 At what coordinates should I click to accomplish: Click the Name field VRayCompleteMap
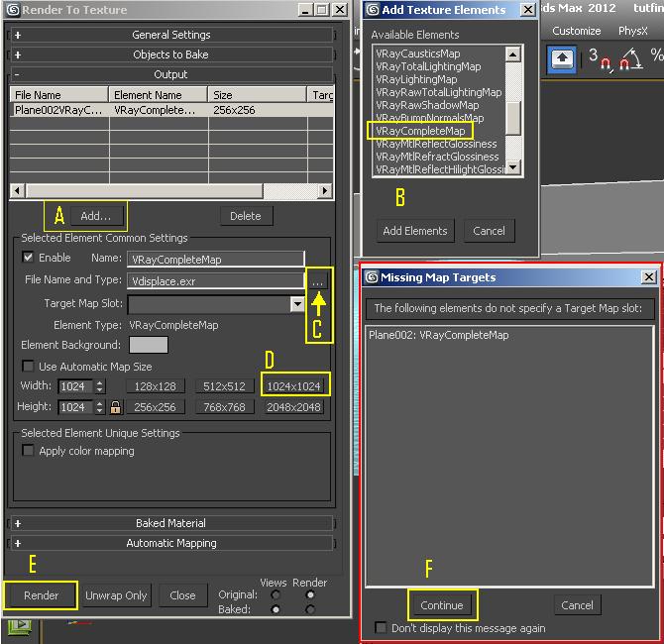tap(215, 260)
